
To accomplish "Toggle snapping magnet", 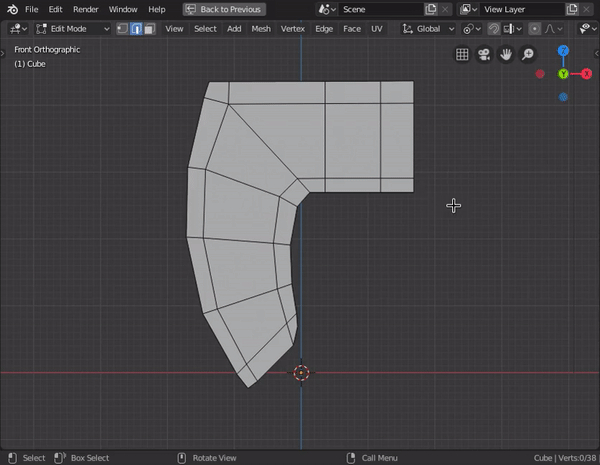I will pyautogui.click(x=493, y=29).
